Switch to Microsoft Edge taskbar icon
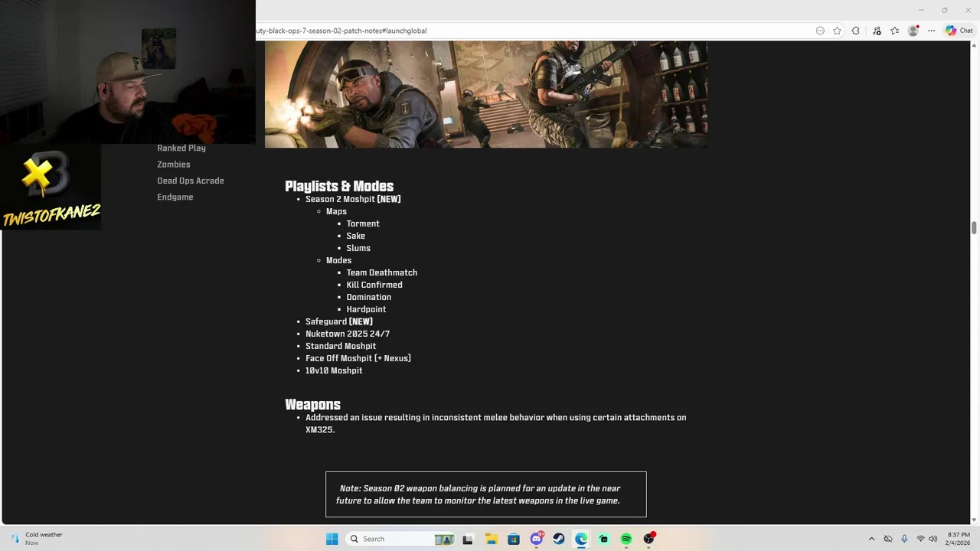Viewport: 980px width, 551px height. click(x=581, y=539)
